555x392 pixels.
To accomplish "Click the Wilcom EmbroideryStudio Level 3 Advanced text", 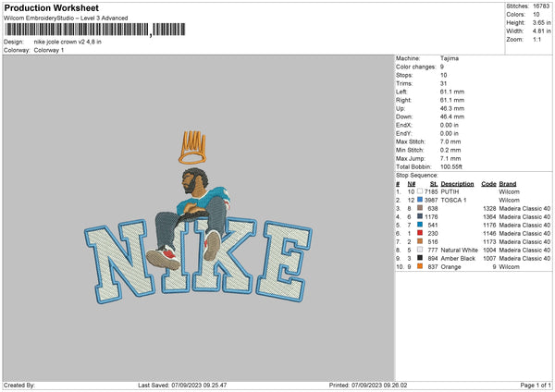I will coord(66,18).
